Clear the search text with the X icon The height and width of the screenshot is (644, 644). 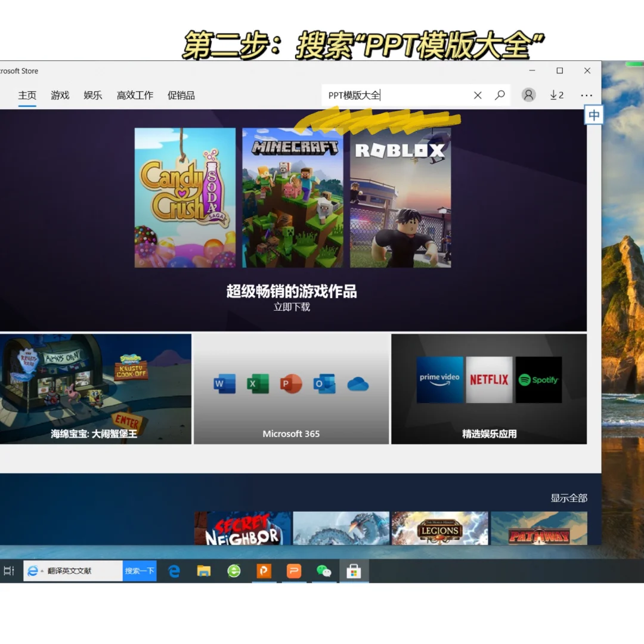[x=478, y=95]
